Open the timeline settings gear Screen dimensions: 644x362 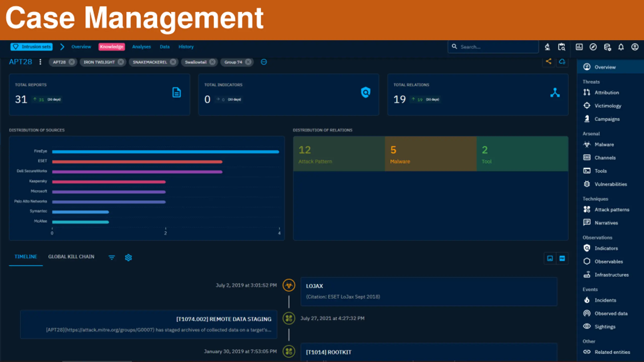pos(128,257)
